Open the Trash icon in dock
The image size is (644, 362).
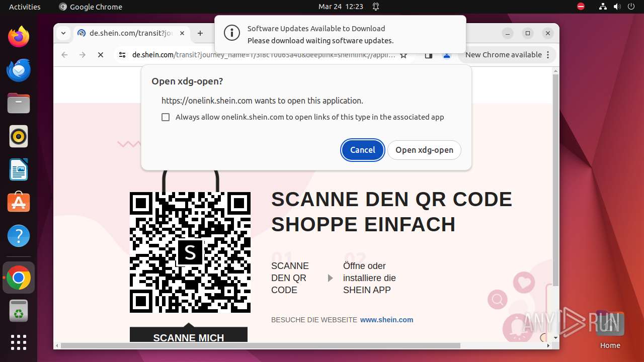point(19,311)
